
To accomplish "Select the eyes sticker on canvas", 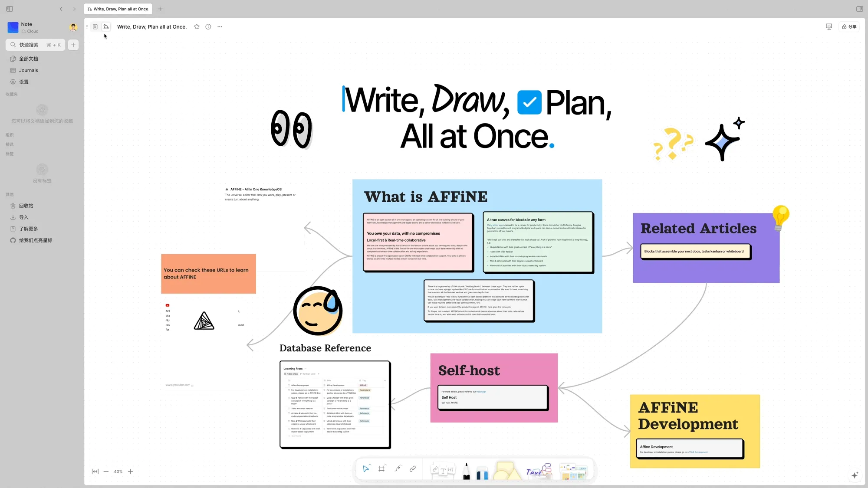I will click(291, 129).
